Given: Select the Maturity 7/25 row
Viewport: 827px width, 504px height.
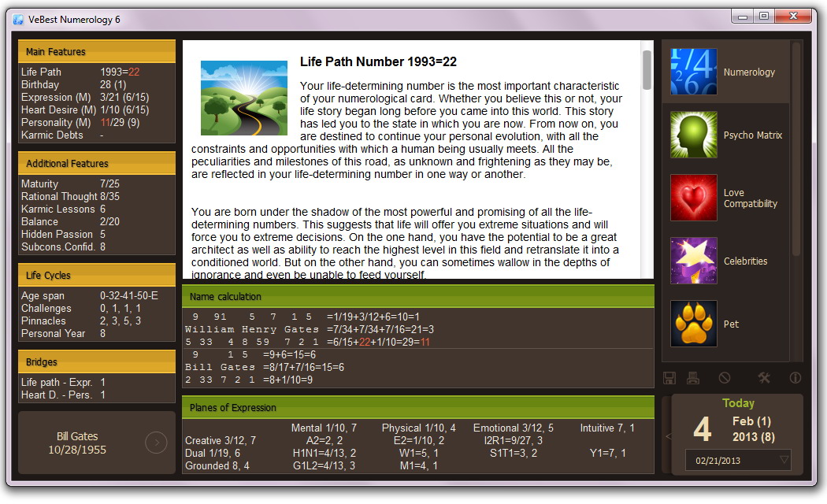Looking at the screenshot, I should click(97, 183).
